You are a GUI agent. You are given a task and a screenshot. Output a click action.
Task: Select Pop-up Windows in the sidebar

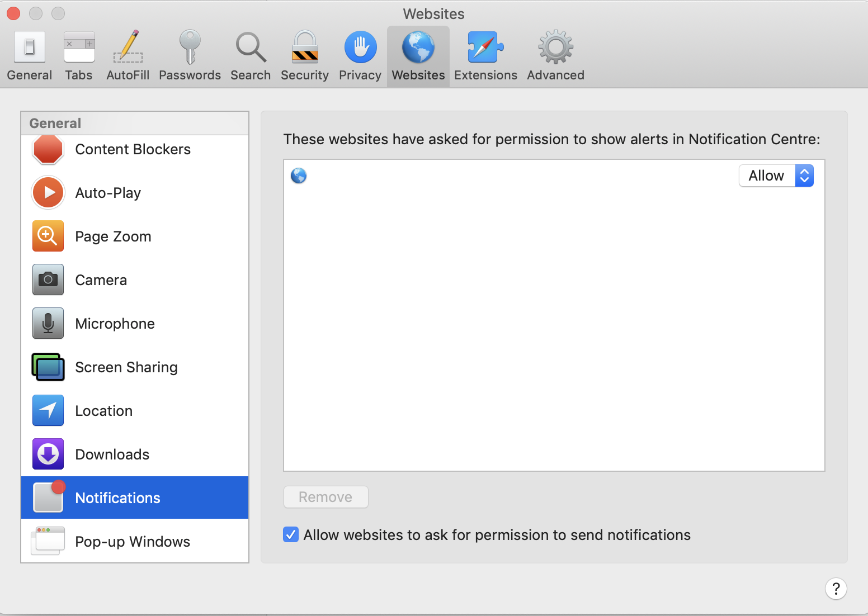[133, 542]
